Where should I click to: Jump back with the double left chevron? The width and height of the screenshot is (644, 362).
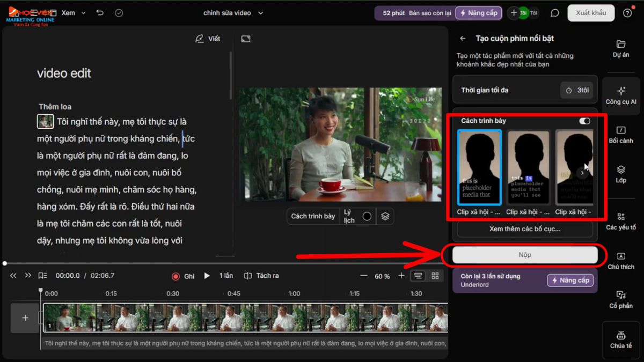(x=13, y=276)
